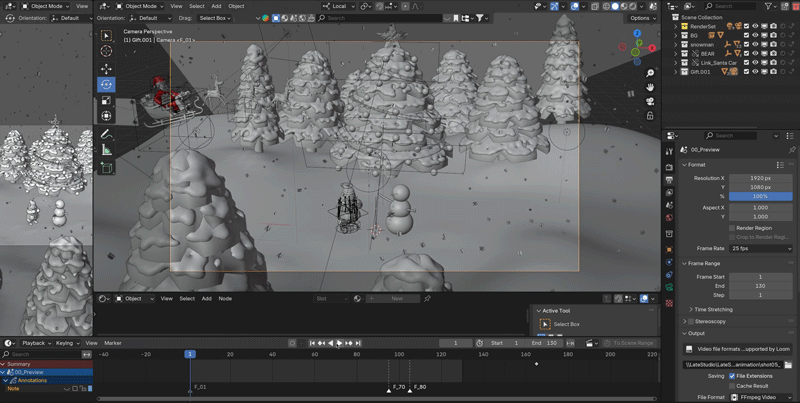Click the resolution percentage 100% slider
The image size is (800, 403).
(x=761, y=196)
